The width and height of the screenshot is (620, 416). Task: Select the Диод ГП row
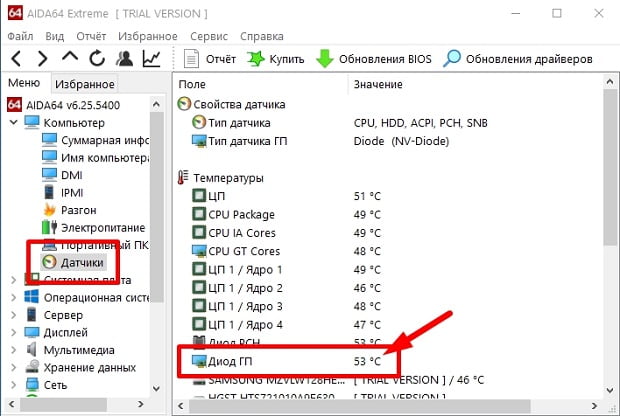coord(286,361)
